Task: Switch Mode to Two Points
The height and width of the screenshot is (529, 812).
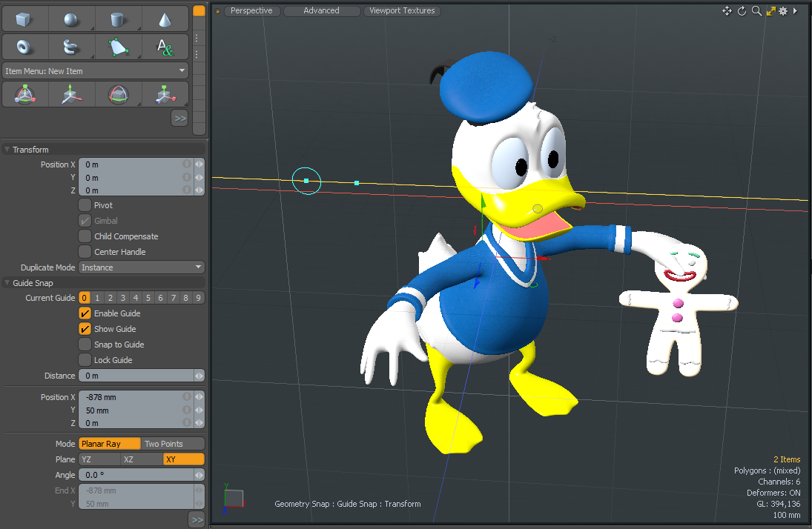Action: tap(172, 444)
